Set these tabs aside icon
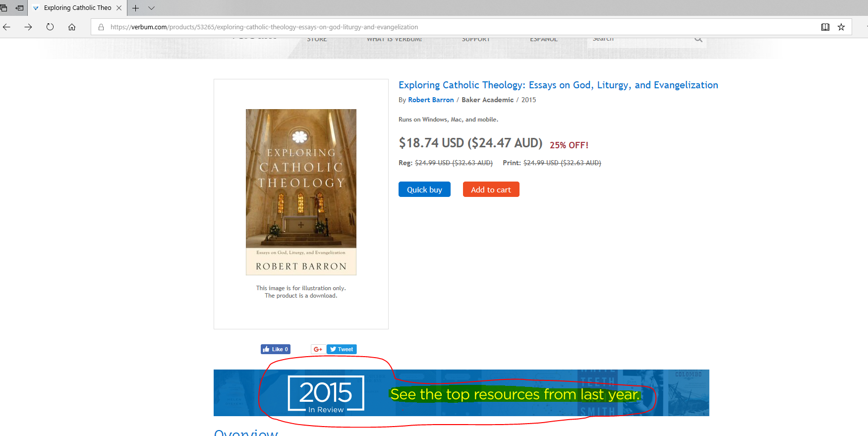The image size is (868, 436). pos(19,8)
